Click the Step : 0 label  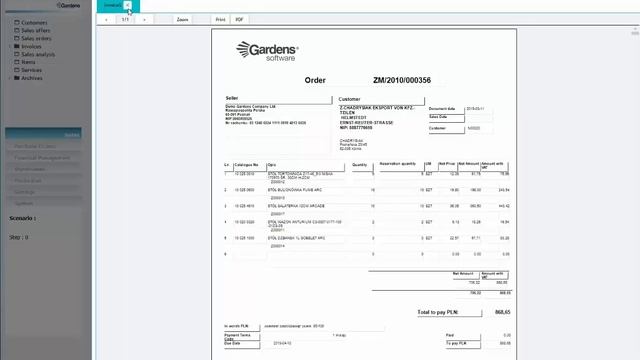(x=19, y=237)
